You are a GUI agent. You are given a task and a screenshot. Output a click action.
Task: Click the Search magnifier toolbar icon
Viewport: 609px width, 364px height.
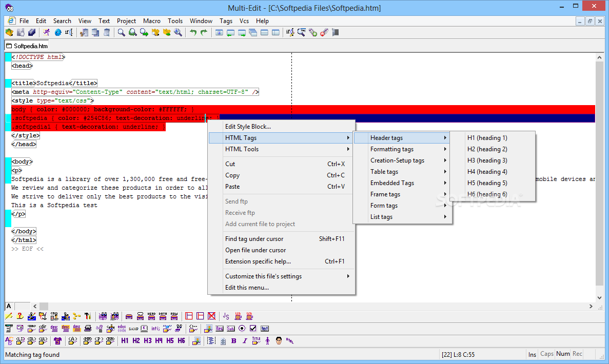pos(121,33)
